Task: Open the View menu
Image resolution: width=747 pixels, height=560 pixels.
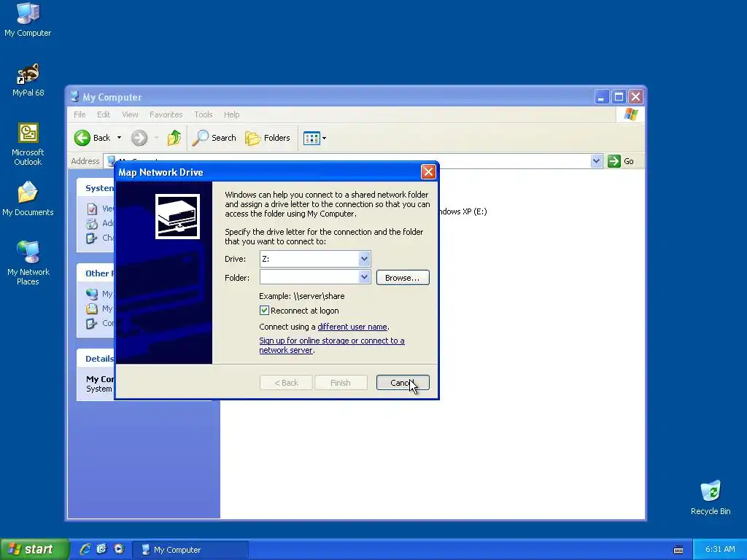Action: click(x=130, y=114)
